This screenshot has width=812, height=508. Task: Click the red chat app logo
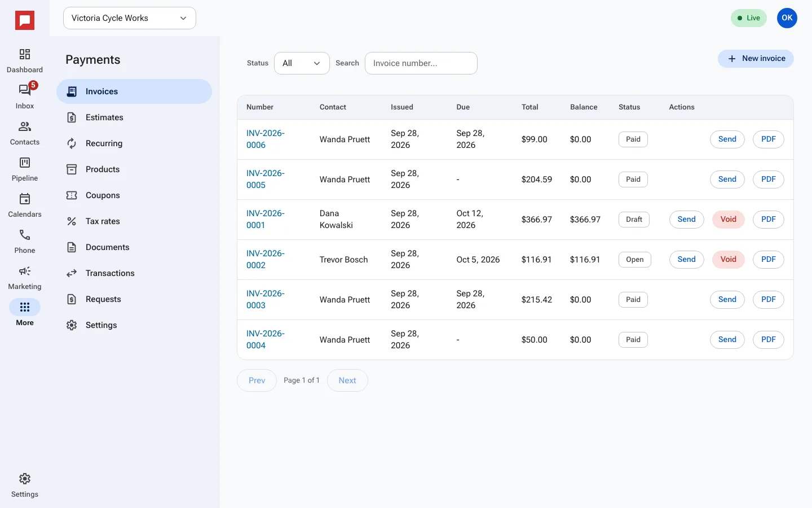tap(25, 21)
